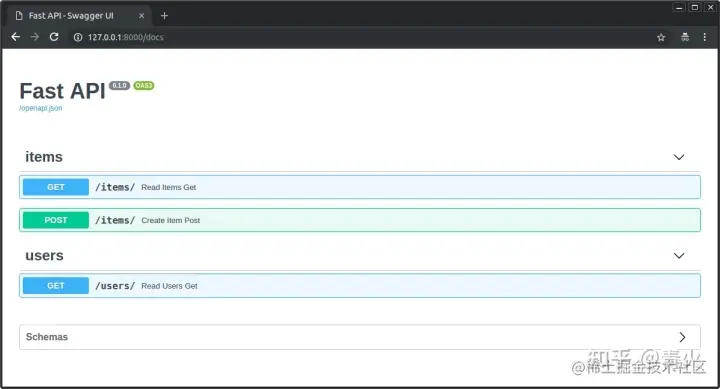Image resolution: width=720 pixels, height=389 pixels.
Task: Close the browser window
Action: 710,7
